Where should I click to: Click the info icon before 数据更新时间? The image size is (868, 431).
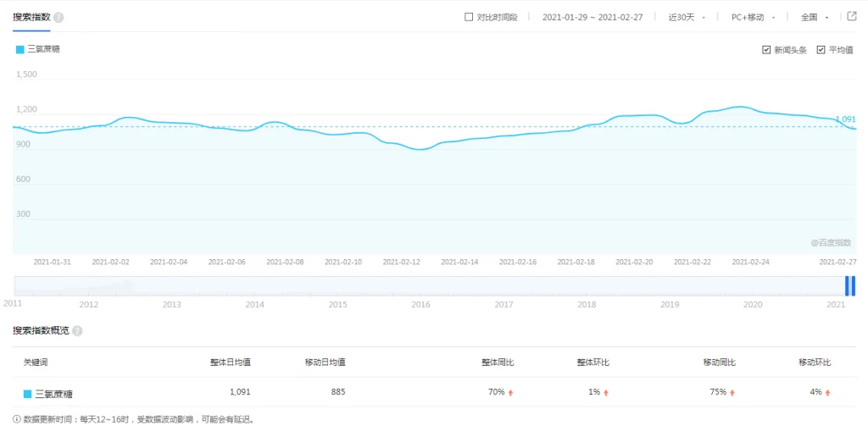click(x=17, y=419)
